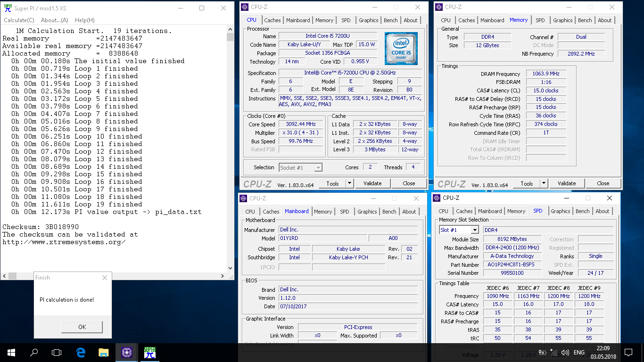Open the Socket #1 selection combo box
This screenshot has width=644, height=362.
pos(300,167)
